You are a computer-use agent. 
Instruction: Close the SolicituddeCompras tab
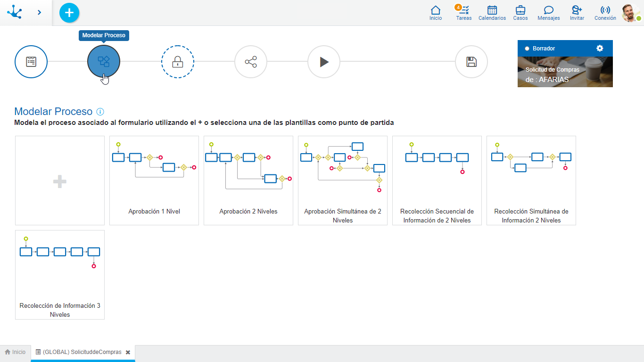(x=128, y=353)
